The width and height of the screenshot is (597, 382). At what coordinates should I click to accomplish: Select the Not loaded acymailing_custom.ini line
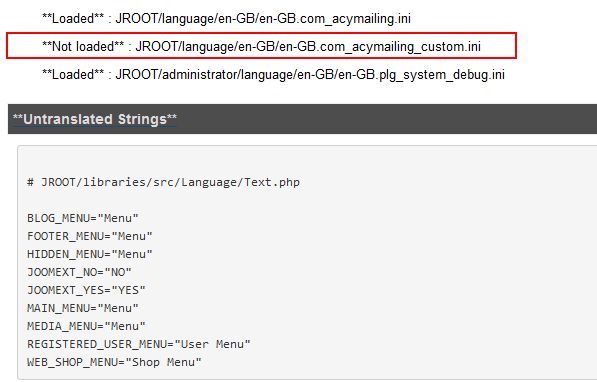261,46
